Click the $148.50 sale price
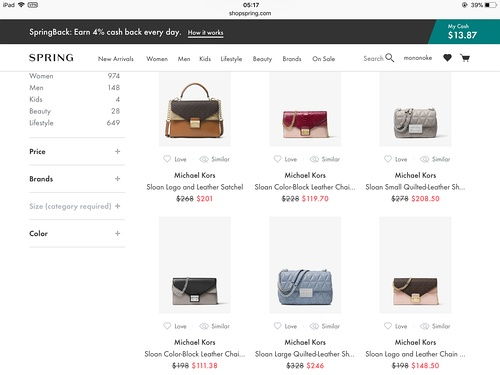This screenshot has height=375, width=500. 425,366
